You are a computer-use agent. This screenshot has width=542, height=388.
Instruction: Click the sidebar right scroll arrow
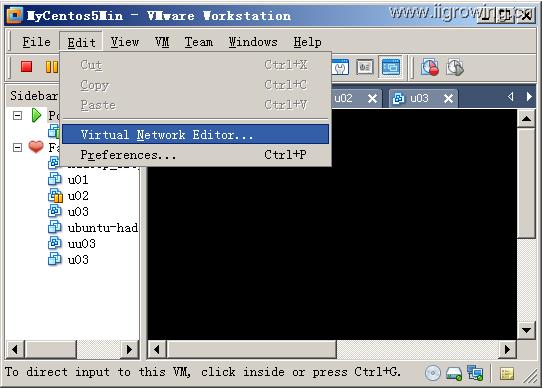[x=130, y=349]
